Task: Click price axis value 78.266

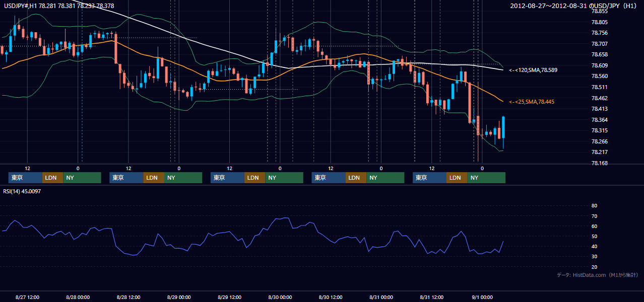Action: pyautogui.click(x=599, y=141)
